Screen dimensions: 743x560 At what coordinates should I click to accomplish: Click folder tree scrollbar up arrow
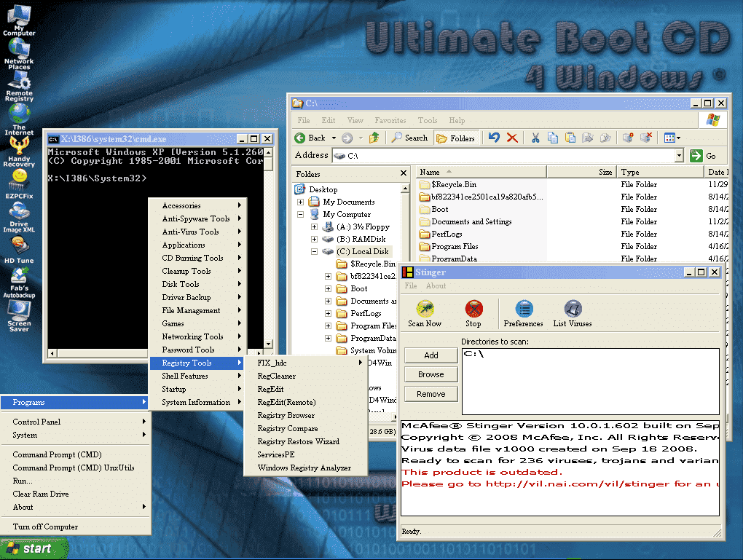tap(405, 189)
